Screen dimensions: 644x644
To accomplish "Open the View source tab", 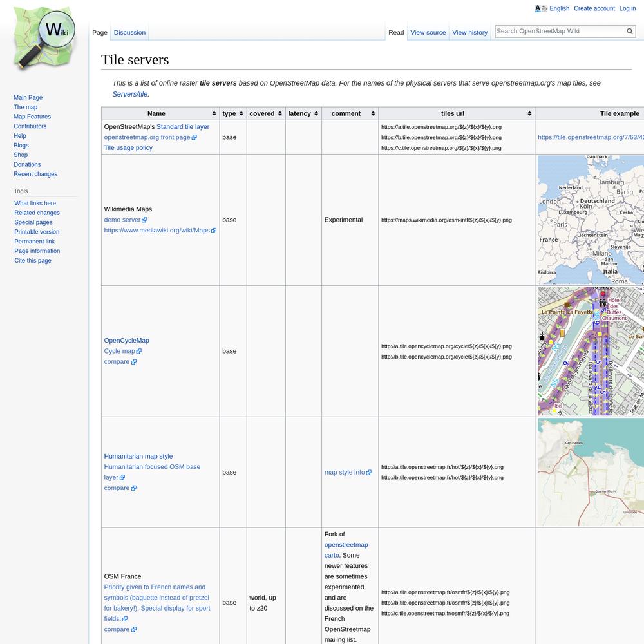I will pos(428,32).
